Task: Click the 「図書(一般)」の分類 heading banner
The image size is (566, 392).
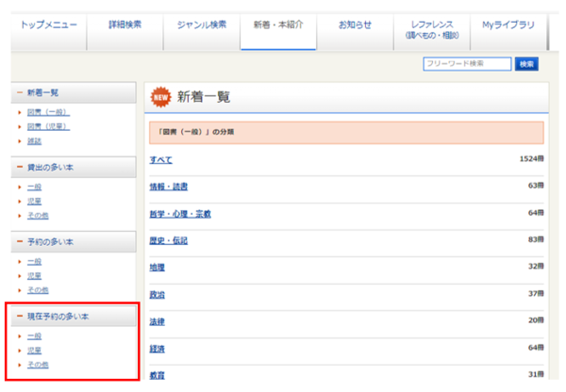Action: (346, 132)
